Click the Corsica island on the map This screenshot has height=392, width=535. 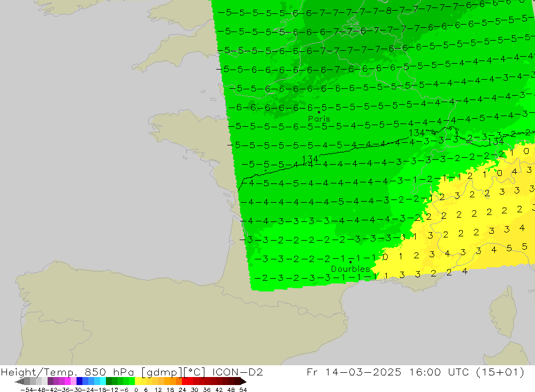click(502, 312)
